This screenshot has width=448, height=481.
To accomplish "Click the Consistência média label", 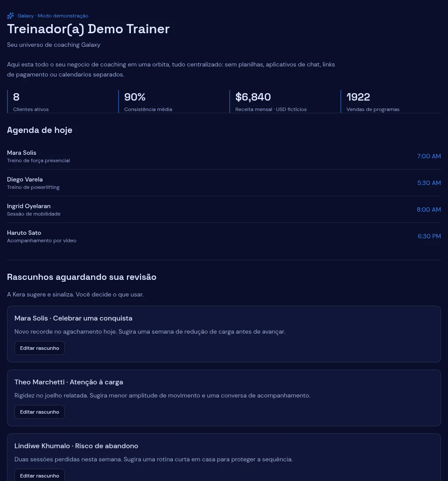I will 148,109.
